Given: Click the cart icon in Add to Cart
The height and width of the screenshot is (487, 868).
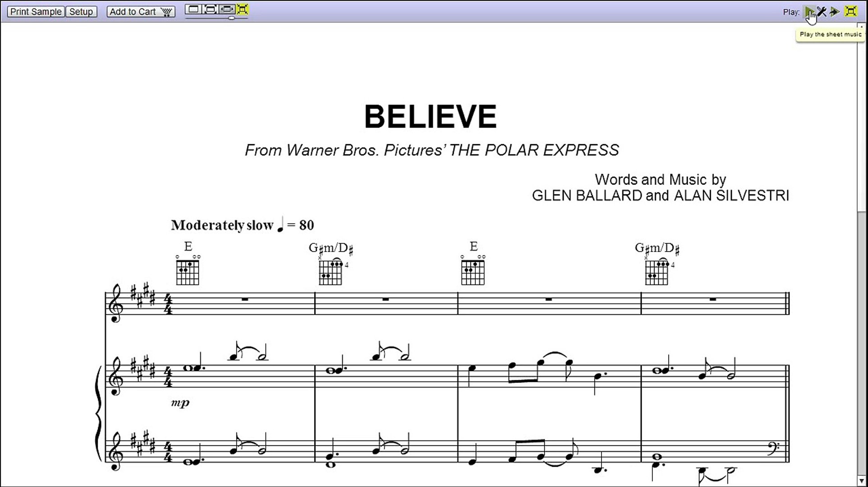Looking at the screenshot, I should click(x=166, y=12).
